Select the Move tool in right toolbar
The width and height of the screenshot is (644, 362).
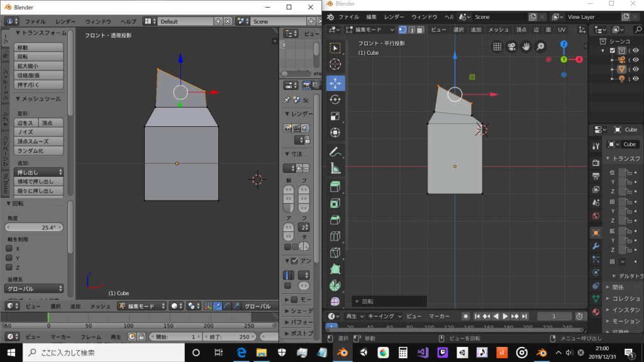335,83
